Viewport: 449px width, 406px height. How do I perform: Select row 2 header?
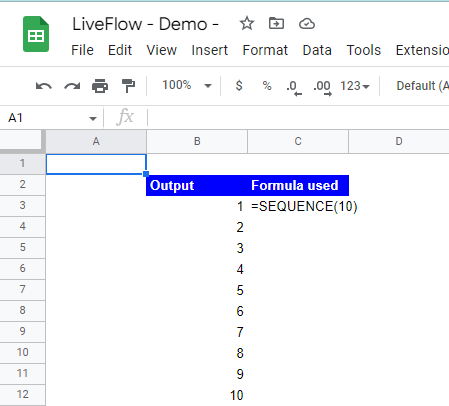(x=22, y=184)
